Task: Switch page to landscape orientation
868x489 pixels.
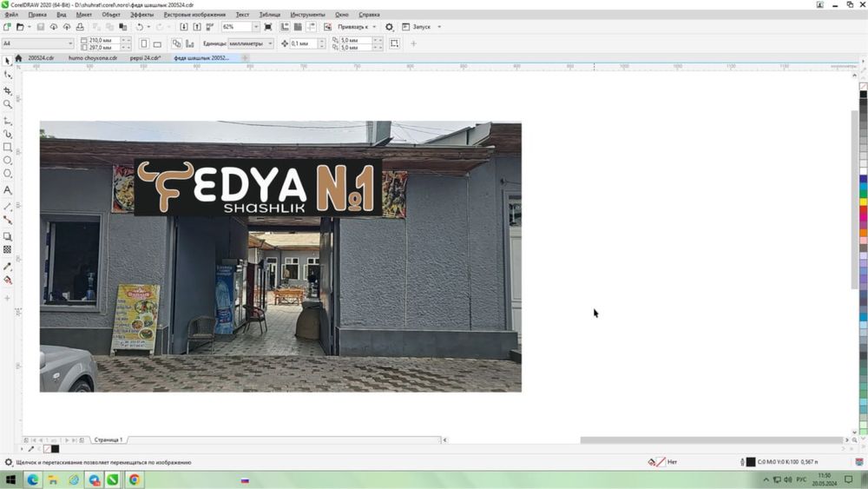Action: pyautogui.click(x=157, y=43)
